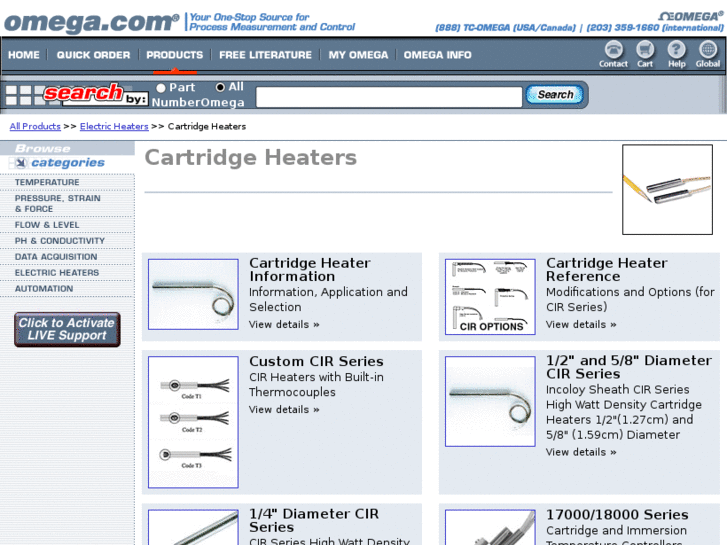727x545 pixels.
Task: Open the 1/2" and 5/8" Diameter thumbnail
Action: [x=490, y=401]
